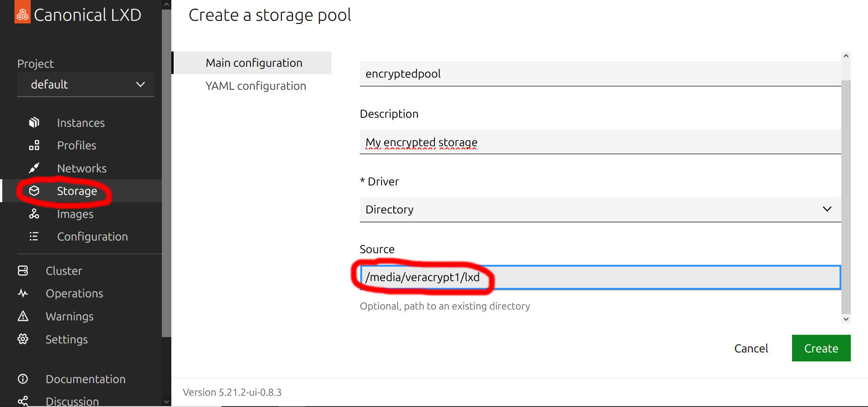The image size is (868, 407).
Task: Click the Canonical LXD title text
Action: [x=87, y=15]
